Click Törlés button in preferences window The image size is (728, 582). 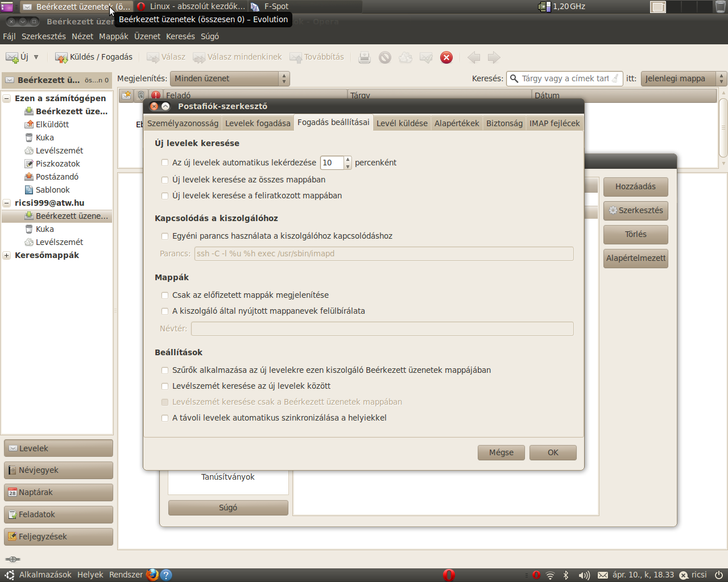pyautogui.click(x=635, y=234)
